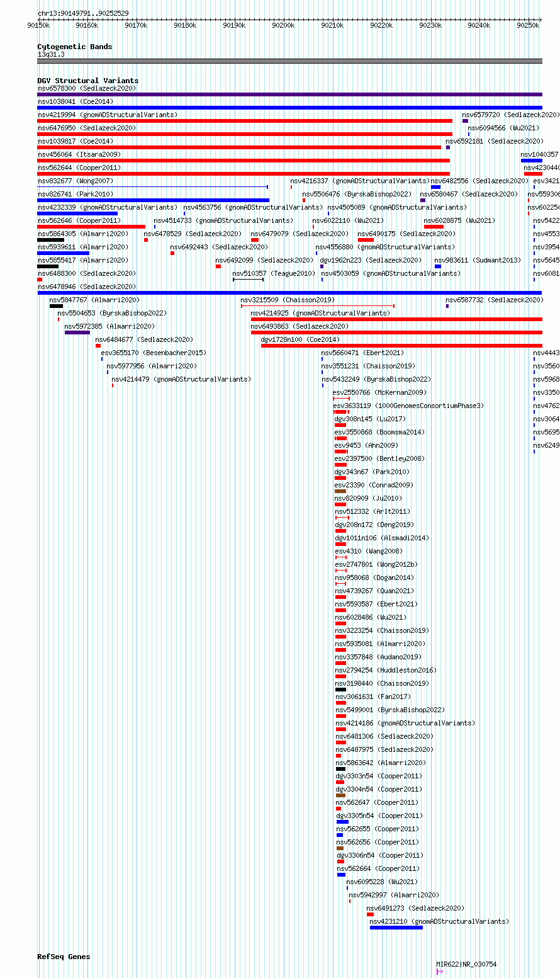Click the nsv4231210 gnomAD blue bar
Screen dimensions: 560x978
coord(396,928)
